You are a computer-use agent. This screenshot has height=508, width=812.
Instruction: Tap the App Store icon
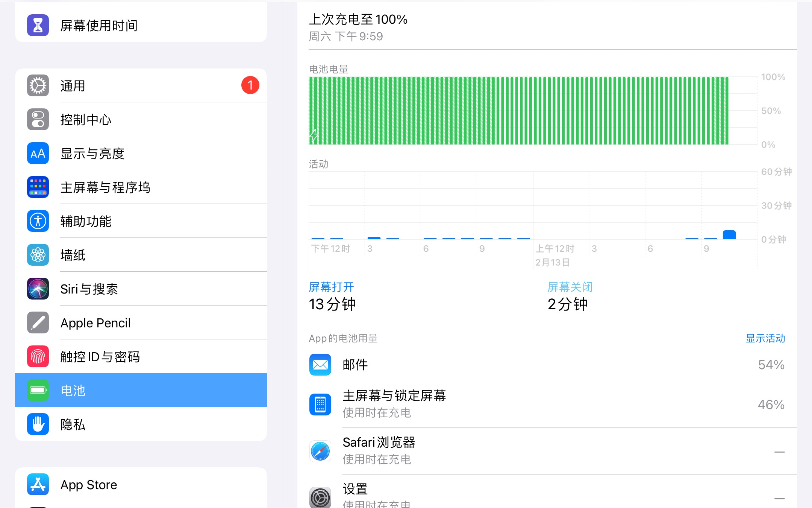38,484
